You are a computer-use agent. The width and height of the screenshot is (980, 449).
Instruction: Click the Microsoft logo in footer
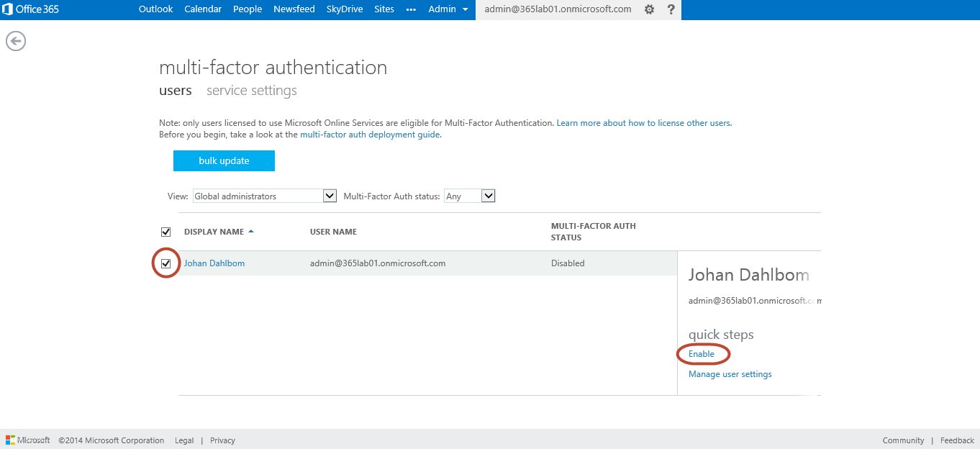click(11, 440)
